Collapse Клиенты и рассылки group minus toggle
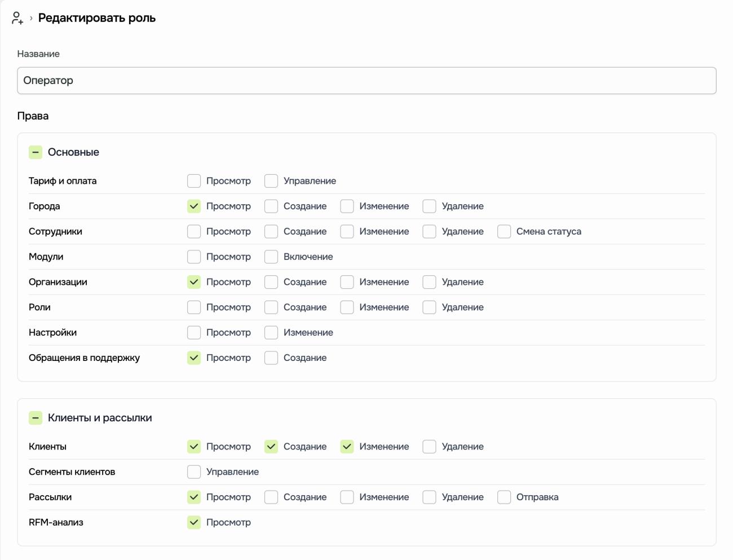The image size is (733, 560). point(36,418)
